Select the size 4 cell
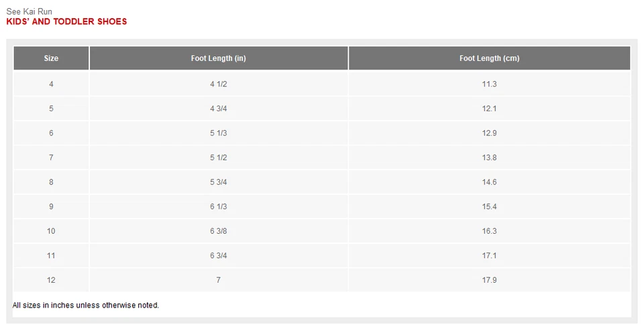 (x=51, y=84)
